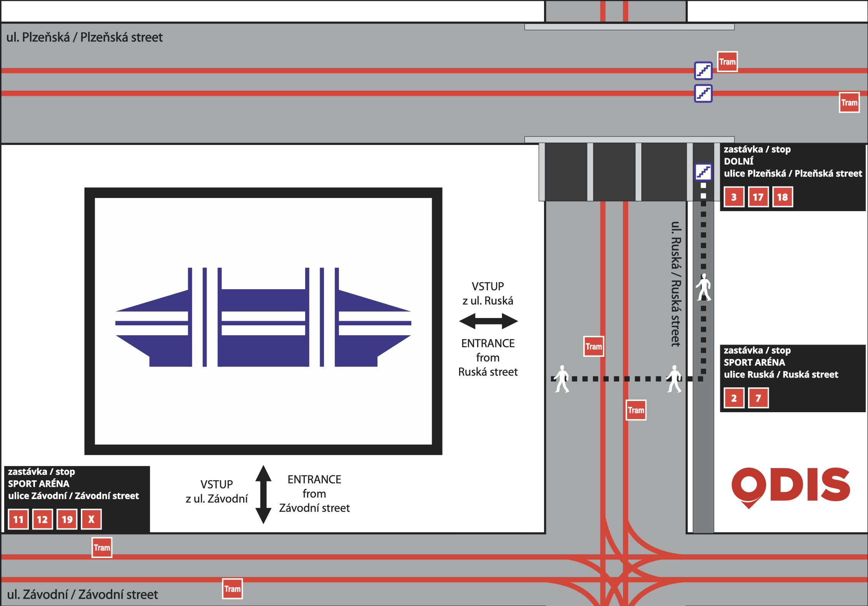Select the line X badge
This screenshot has height=606, width=868.
[x=91, y=519]
